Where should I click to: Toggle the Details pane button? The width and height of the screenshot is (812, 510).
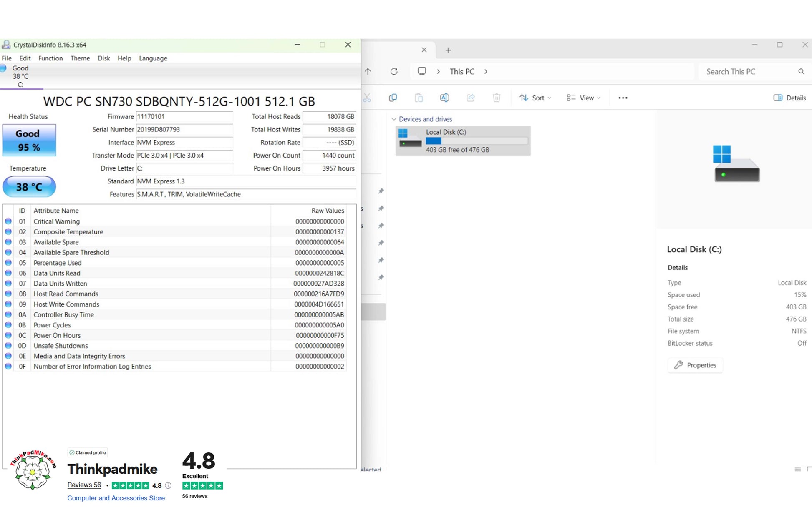[789, 98]
